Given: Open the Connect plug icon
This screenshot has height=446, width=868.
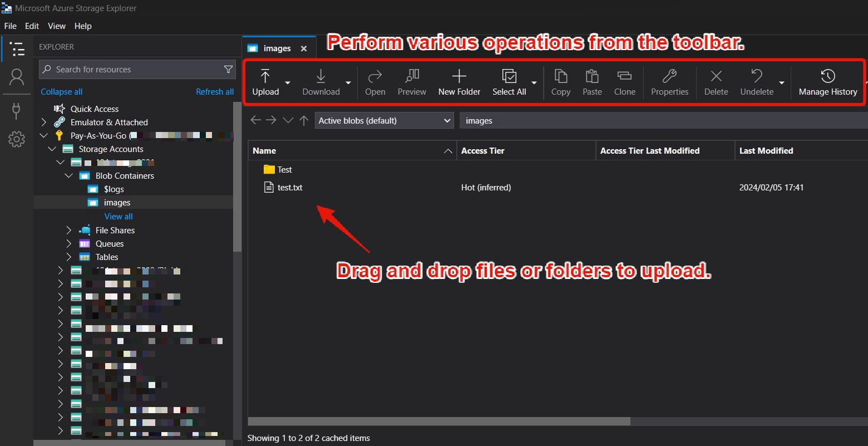Looking at the screenshot, I should click(x=17, y=110).
